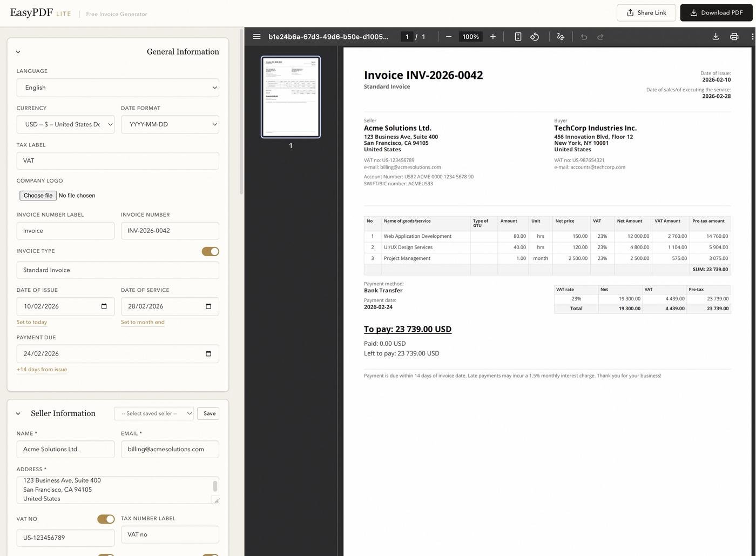Print the invoice PDF

pyautogui.click(x=734, y=37)
